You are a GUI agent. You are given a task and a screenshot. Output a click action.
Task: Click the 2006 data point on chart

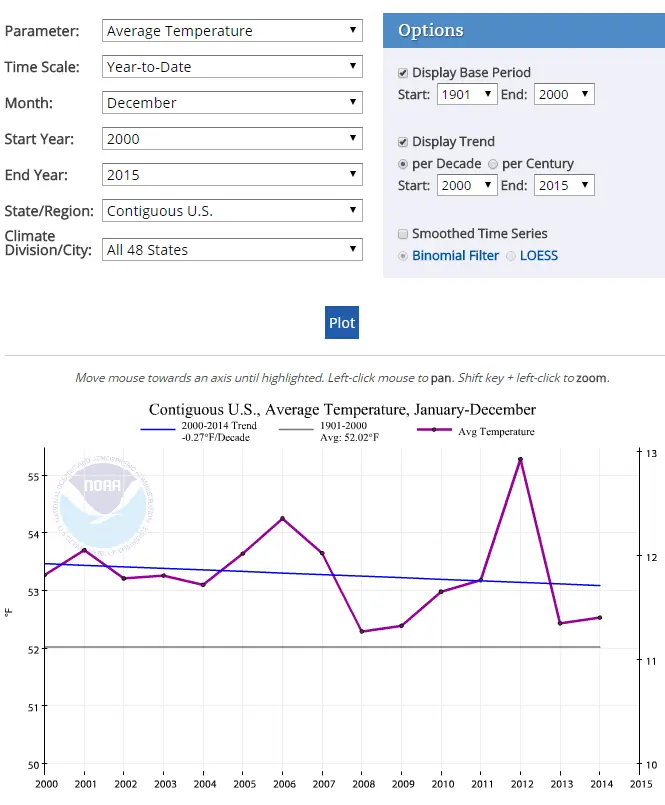click(282, 518)
